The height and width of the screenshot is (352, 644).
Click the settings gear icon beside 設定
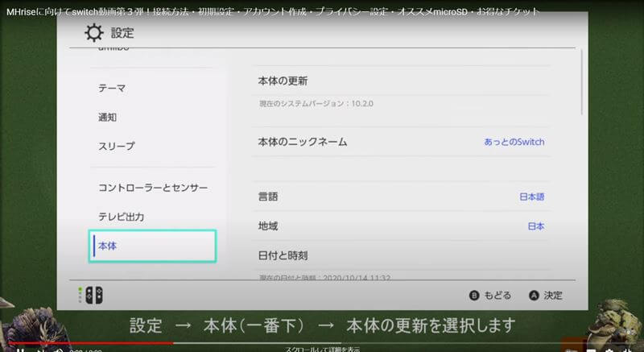click(x=94, y=33)
